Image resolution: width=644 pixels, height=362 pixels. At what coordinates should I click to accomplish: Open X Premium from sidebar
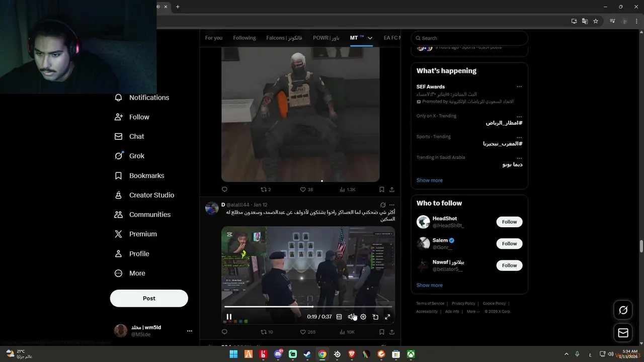pyautogui.click(x=135, y=234)
